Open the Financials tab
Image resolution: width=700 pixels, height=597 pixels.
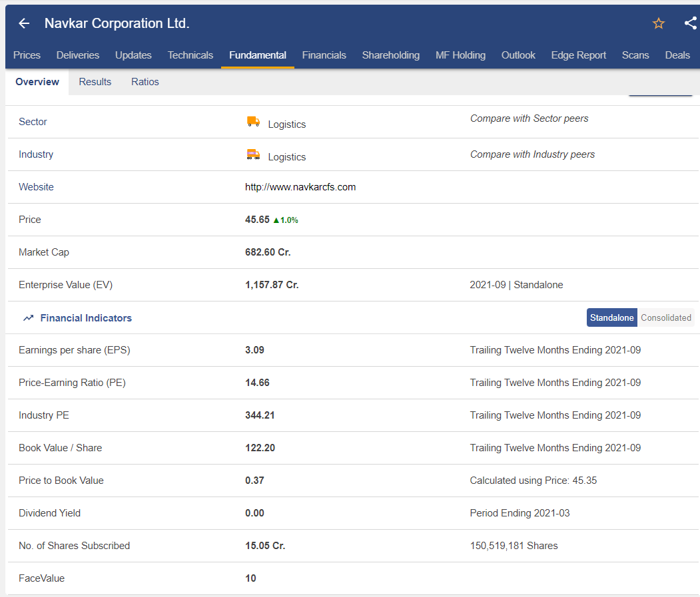(x=324, y=55)
